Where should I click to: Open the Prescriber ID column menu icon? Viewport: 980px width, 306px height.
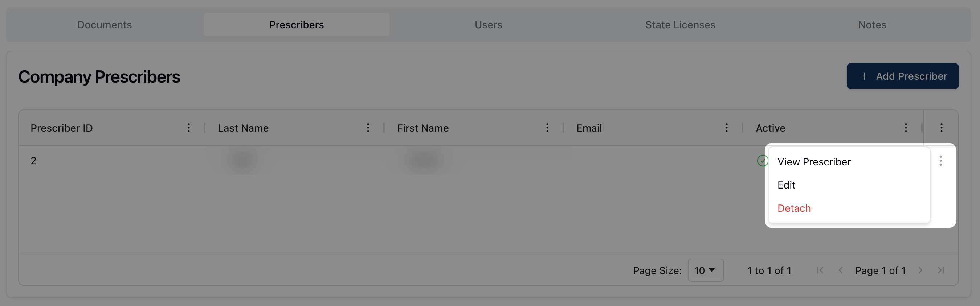pyautogui.click(x=189, y=128)
